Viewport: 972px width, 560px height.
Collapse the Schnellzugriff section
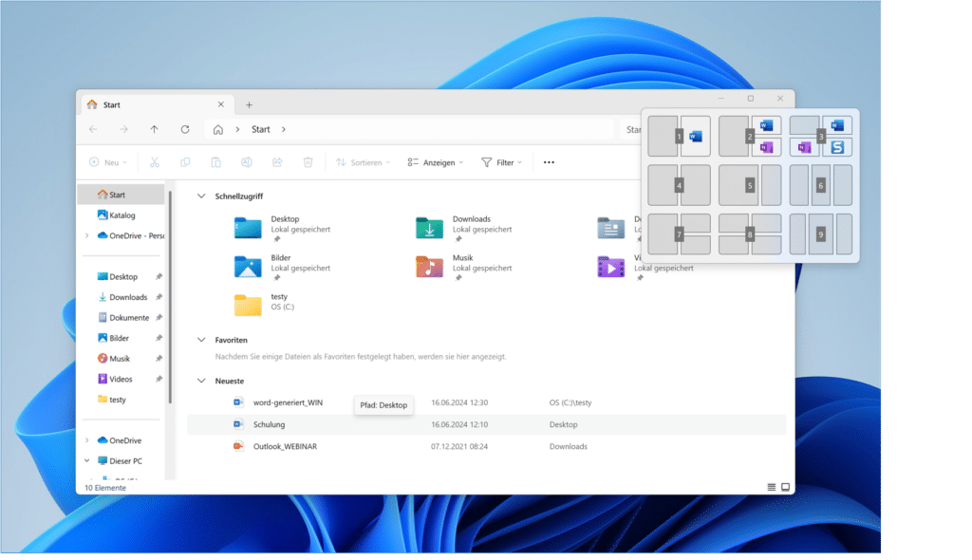pos(200,196)
